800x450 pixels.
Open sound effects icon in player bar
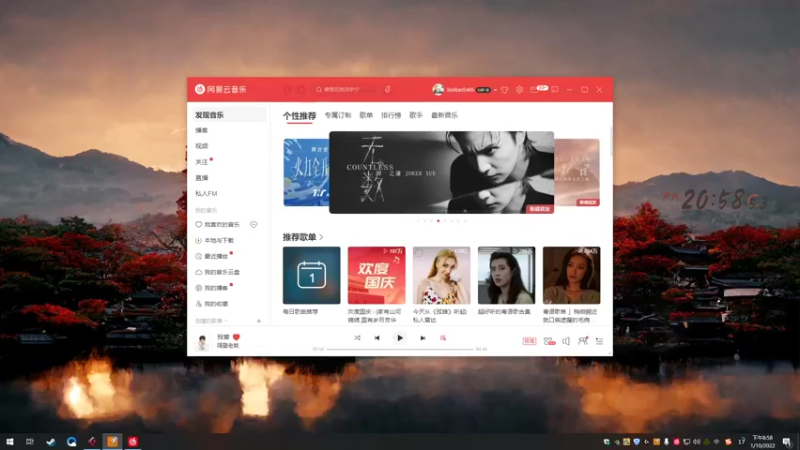[549, 341]
